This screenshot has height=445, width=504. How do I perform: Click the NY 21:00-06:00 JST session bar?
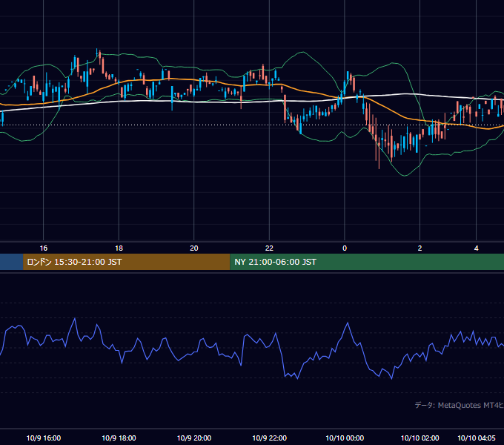(x=367, y=262)
